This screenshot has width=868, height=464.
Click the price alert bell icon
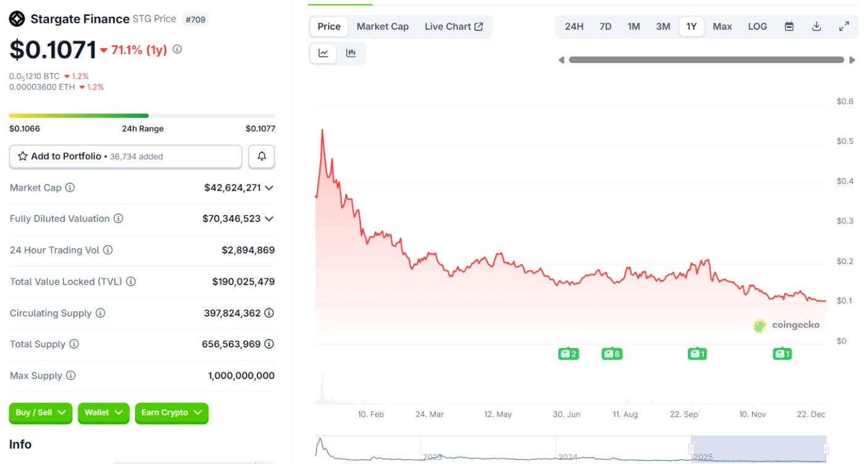click(x=262, y=157)
